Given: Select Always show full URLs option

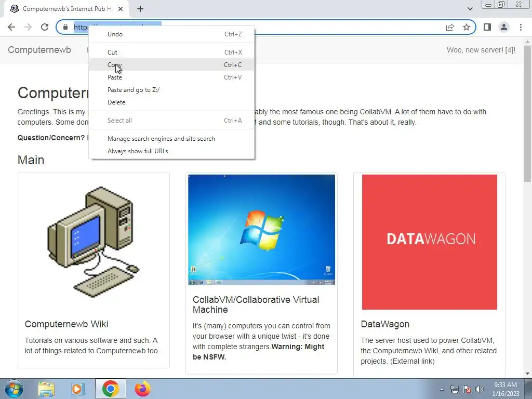Looking at the screenshot, I should [x=171, y=151].
